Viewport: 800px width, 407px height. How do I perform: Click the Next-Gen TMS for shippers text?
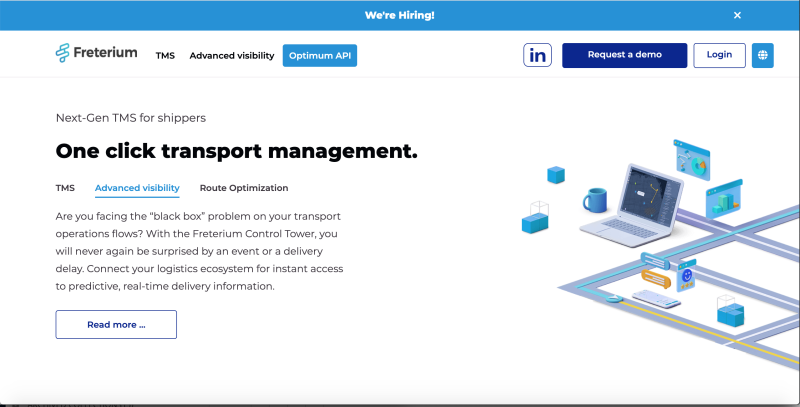point(131,118)
